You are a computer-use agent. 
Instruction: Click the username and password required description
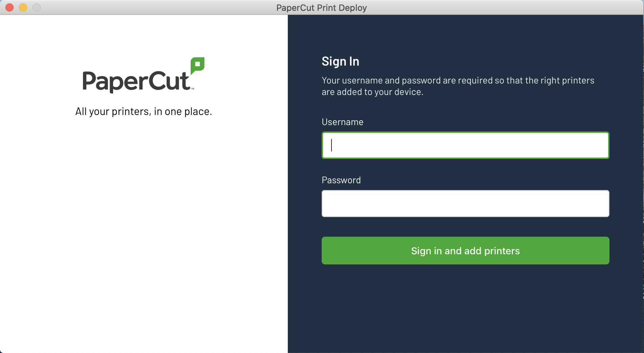[x=458, y=86]
